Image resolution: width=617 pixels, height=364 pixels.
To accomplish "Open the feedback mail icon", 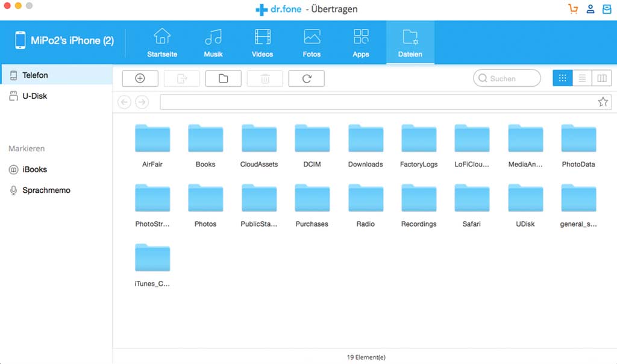I will pos(606,8).
